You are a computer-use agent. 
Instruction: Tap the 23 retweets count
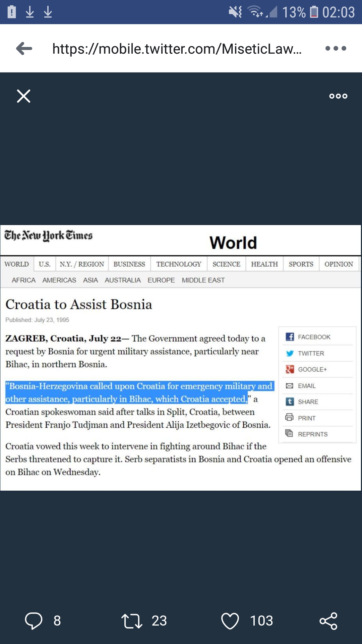[x=159, y=621]
